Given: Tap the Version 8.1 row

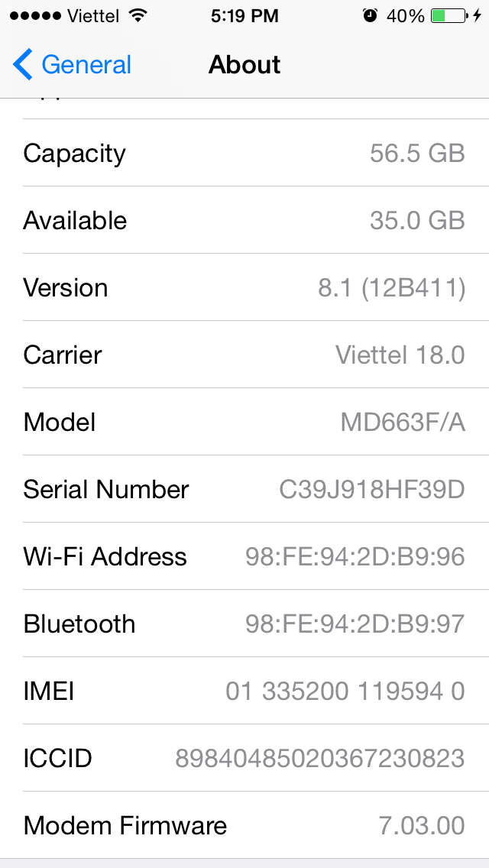Looking at the screenshot, I should tap(244, 287).
